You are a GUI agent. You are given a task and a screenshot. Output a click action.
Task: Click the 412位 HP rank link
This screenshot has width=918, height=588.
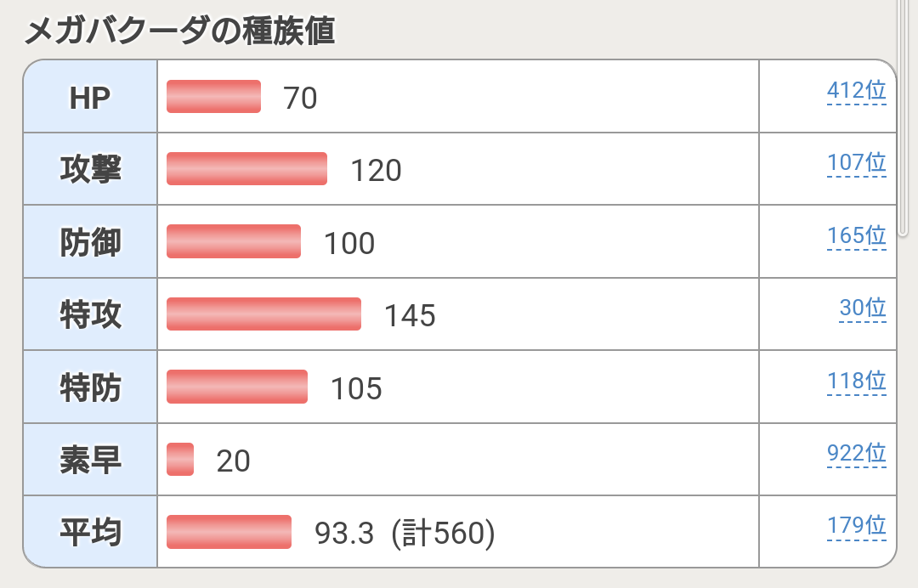[x=856, y=91]
